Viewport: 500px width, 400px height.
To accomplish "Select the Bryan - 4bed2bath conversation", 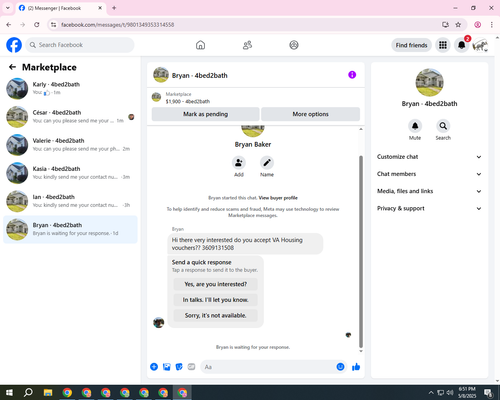I will [x=70, y=229].
